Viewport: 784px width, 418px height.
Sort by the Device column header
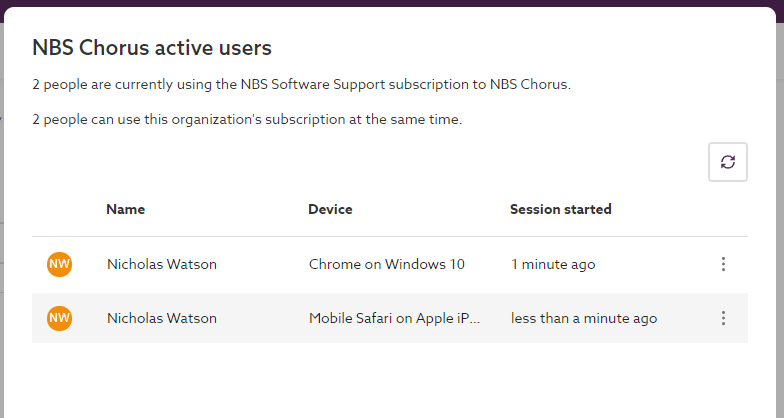(x=330, y=209)
